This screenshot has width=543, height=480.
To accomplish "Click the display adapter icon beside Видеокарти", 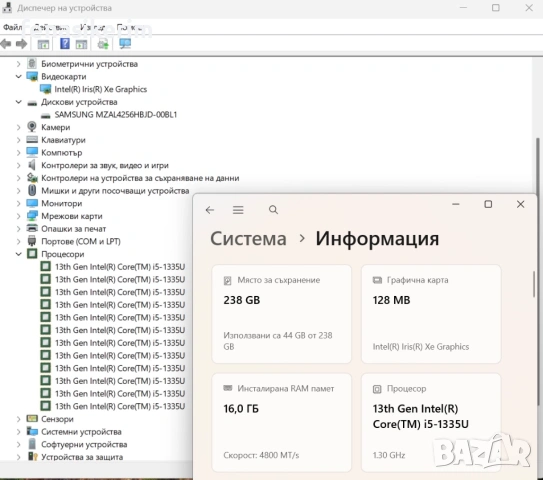I will tap(32, 77).
